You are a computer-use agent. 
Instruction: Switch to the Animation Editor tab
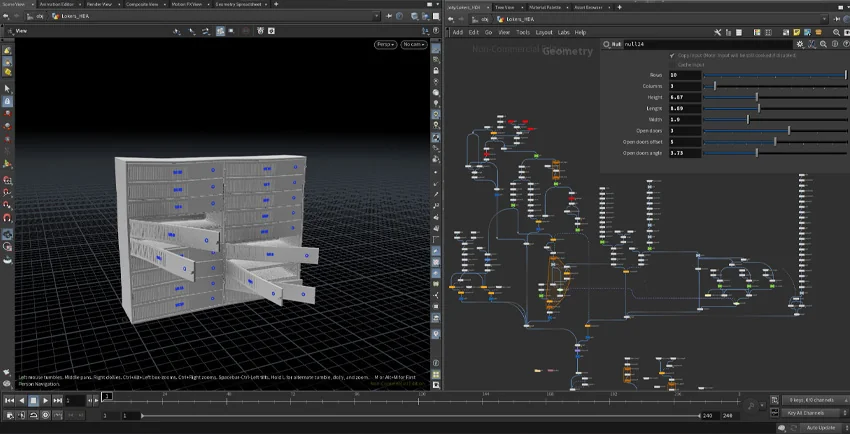[56, 4]
